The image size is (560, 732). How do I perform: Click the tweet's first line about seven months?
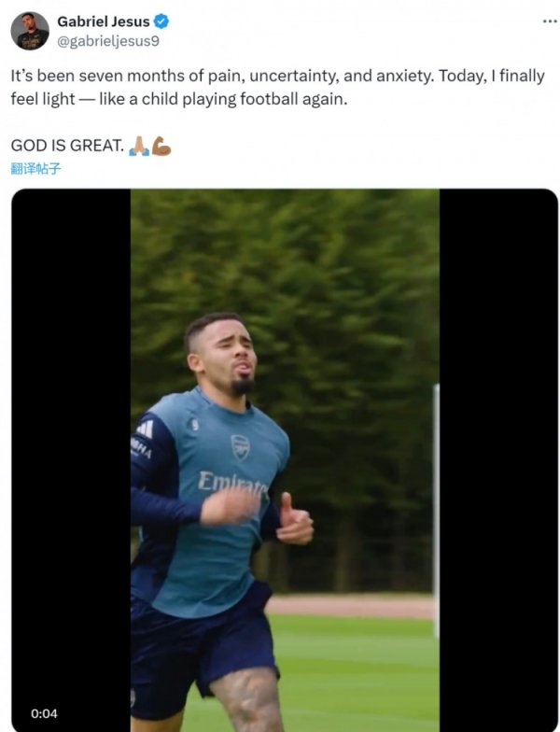(278, 77)
